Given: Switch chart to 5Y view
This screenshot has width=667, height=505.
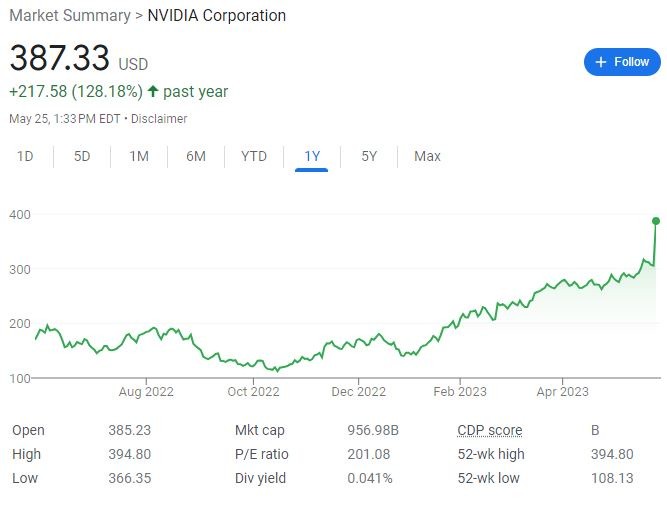Looking at the screenshot, I should click(369, 156).
